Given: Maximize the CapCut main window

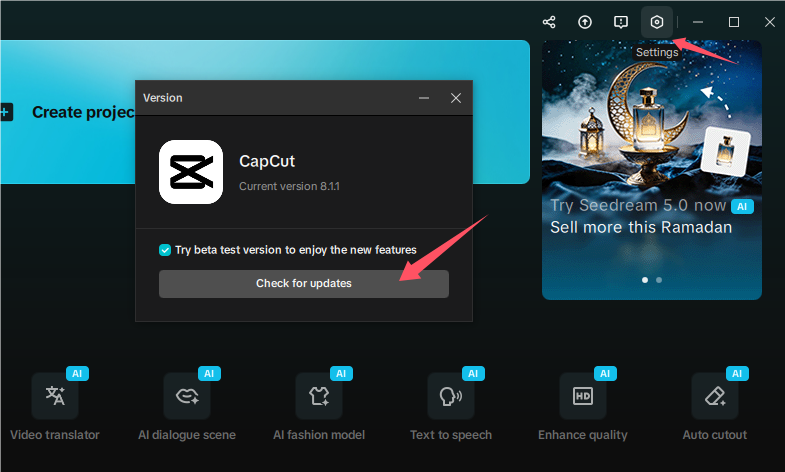Looking at the screenshot, I should pos(734,22).
